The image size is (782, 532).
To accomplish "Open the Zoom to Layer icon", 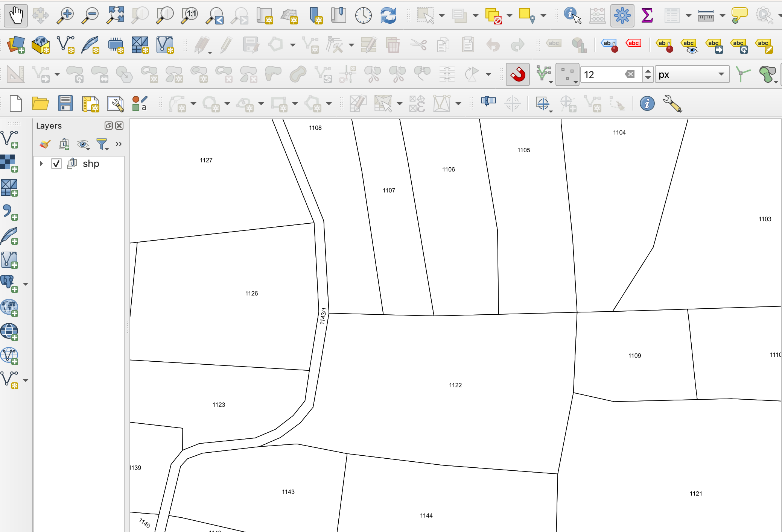I will [x=165, y=15].
